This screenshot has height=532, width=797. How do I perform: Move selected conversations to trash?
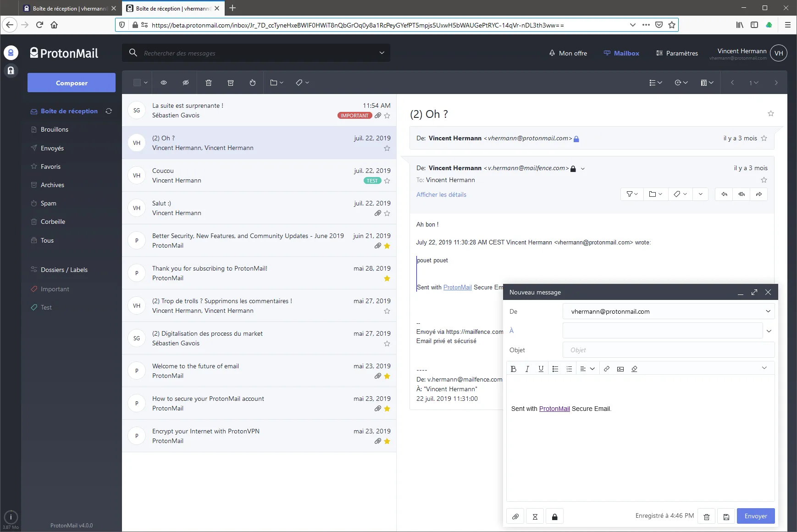pos(209,83)
